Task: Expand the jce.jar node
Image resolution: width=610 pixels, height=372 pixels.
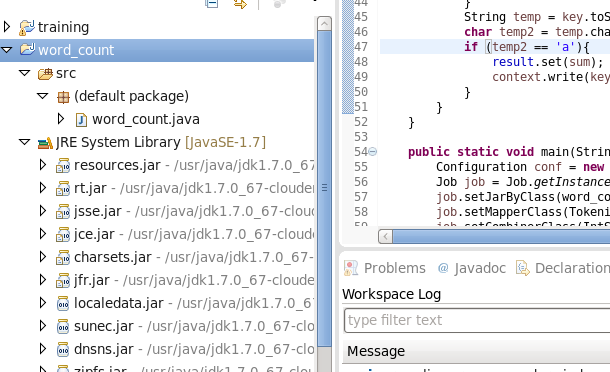Action: 43,233
